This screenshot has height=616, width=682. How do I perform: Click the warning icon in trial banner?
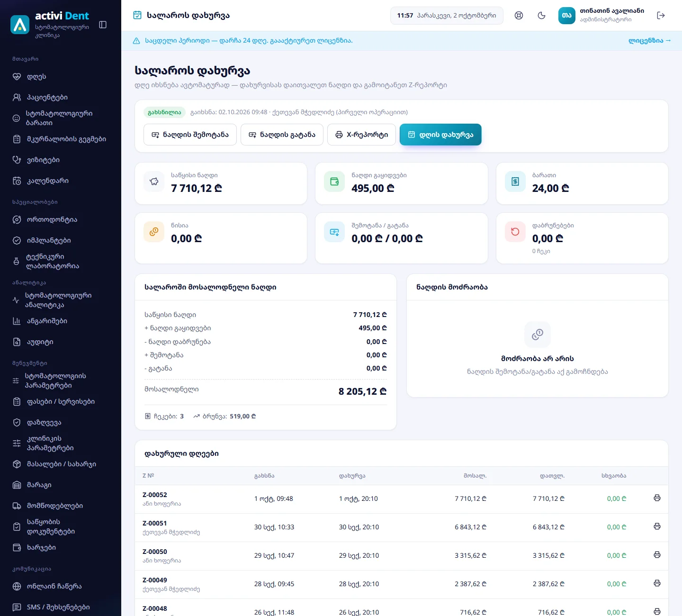point(136,41)
